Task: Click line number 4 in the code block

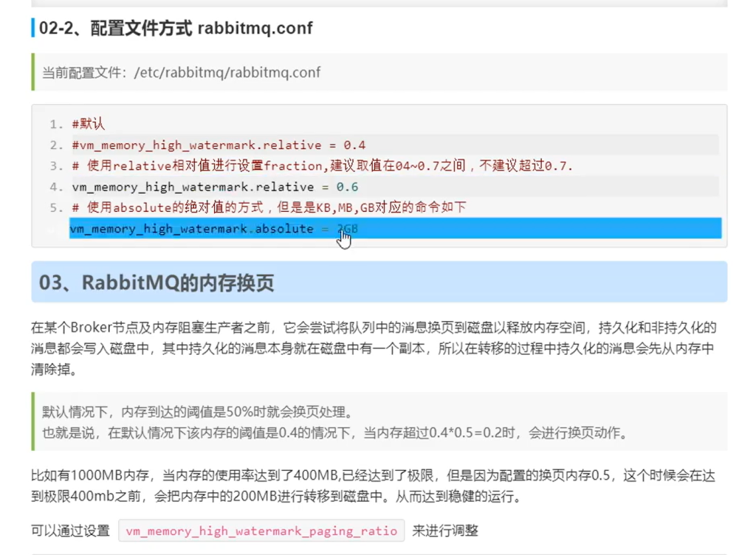Action: (x=52, y=187)
